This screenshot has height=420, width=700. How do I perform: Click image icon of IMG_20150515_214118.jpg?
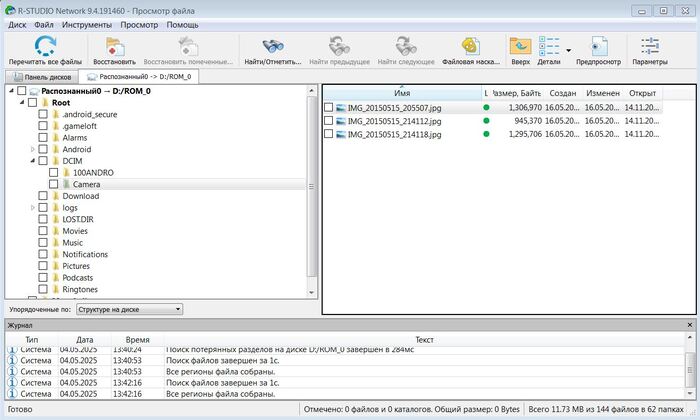[x=341, y=134]
